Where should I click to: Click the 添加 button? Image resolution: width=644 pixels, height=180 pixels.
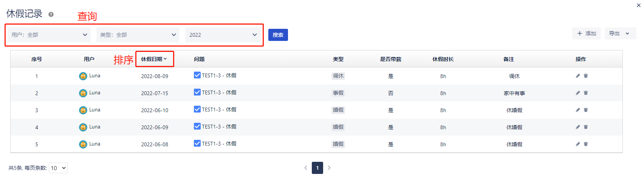pos(587,33)
